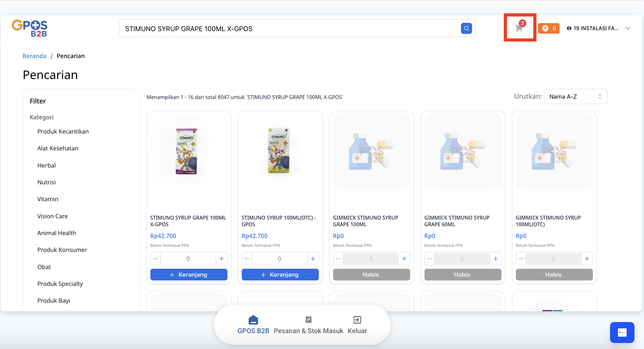The width and height of the screenshot is (644, 349).
Task: Open the Urutkan Nama A-Z dropdown
Action: pos(575,97)
